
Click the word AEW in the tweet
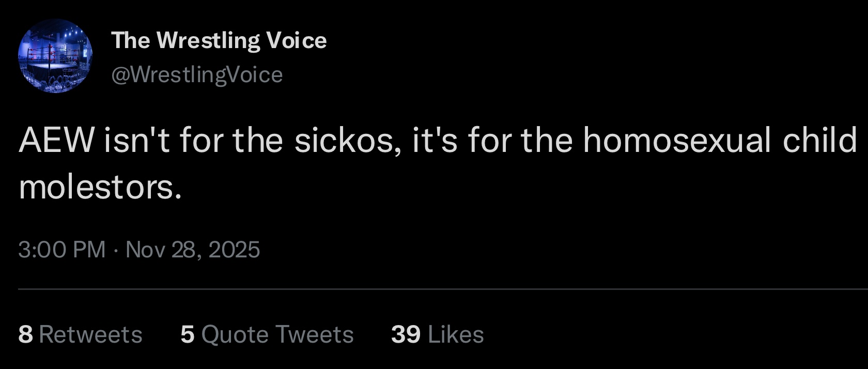click(x=56, y=141)
